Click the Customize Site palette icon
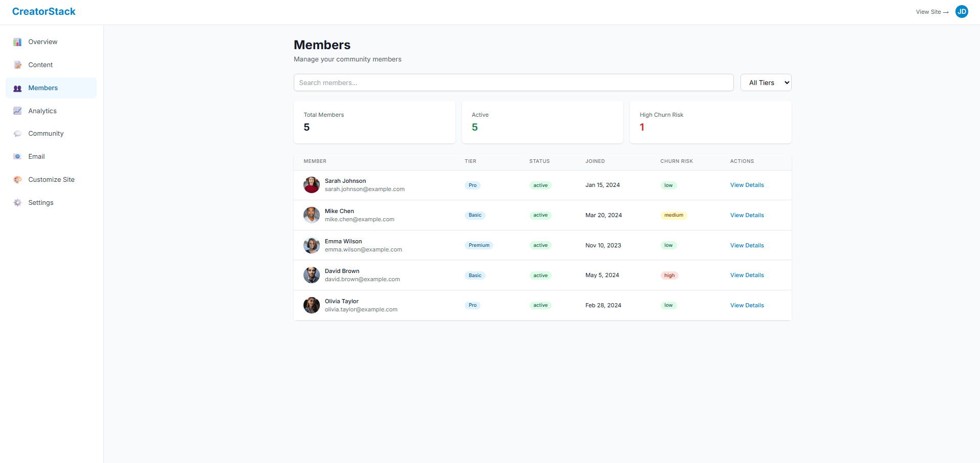The image size is (980, 463). [x=17, y=179]
